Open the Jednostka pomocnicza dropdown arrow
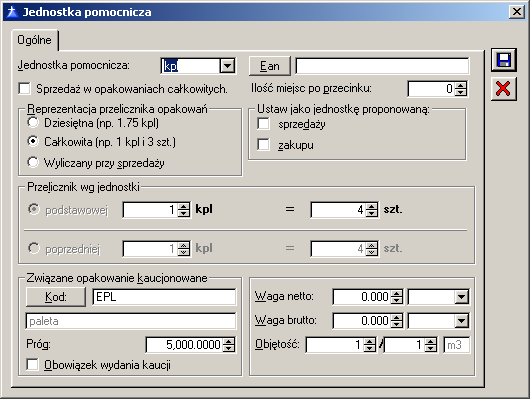The height and width of the screenshot is (399, 530). point(227,66)
